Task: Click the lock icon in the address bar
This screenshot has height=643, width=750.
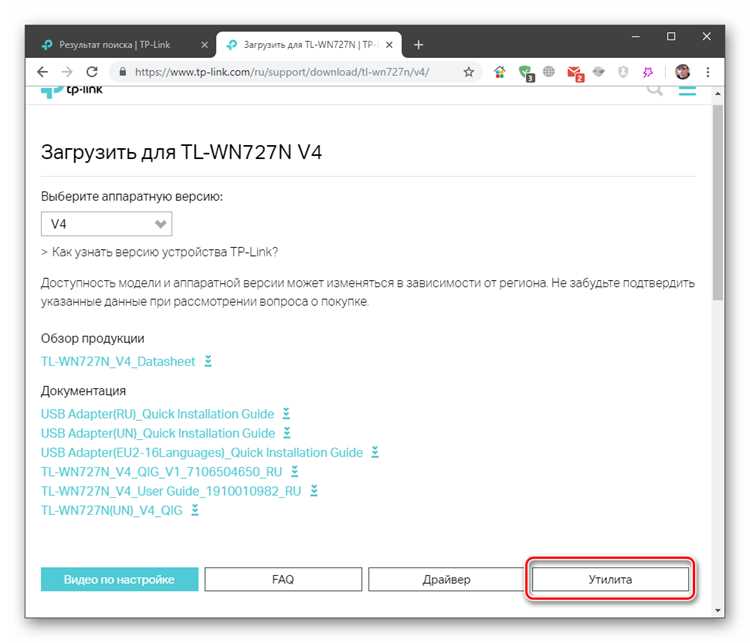Action: click(122, 72)
